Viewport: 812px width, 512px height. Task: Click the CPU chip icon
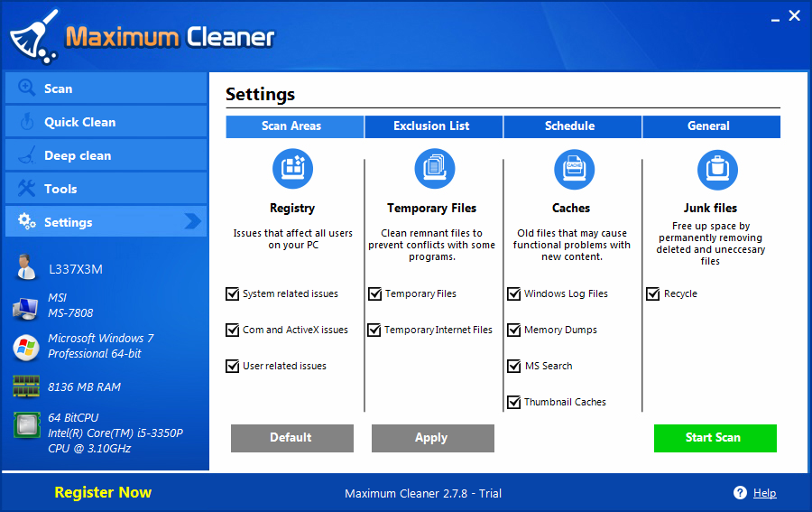click(27, 425)
